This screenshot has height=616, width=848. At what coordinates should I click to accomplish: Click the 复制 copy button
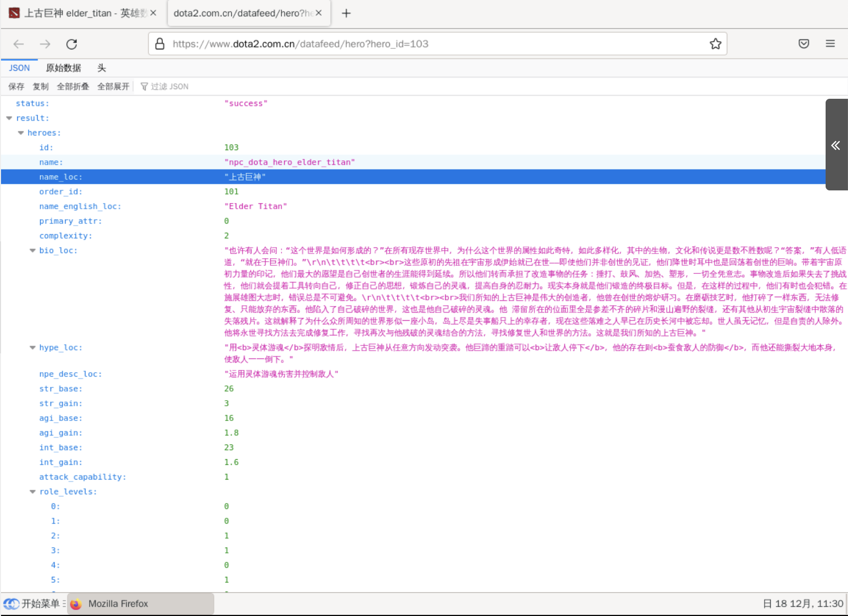click(x=41, y=87)
